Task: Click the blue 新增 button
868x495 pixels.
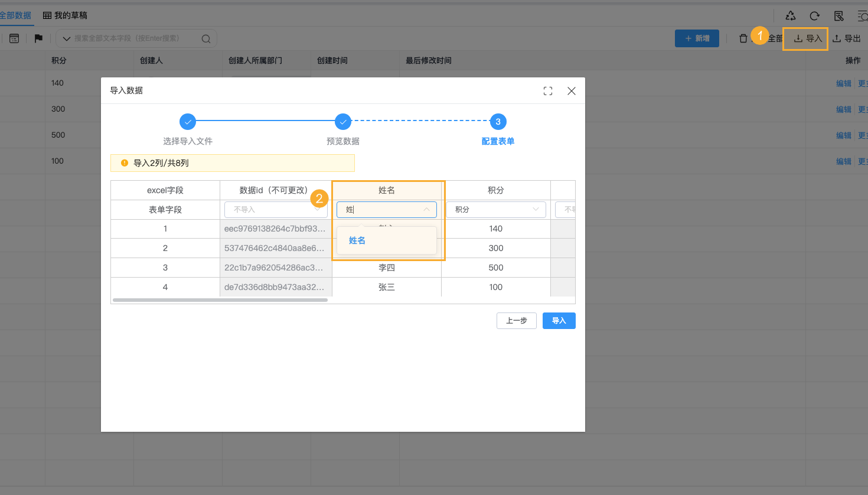Action: pyautogui.click(x=697, y=38)
